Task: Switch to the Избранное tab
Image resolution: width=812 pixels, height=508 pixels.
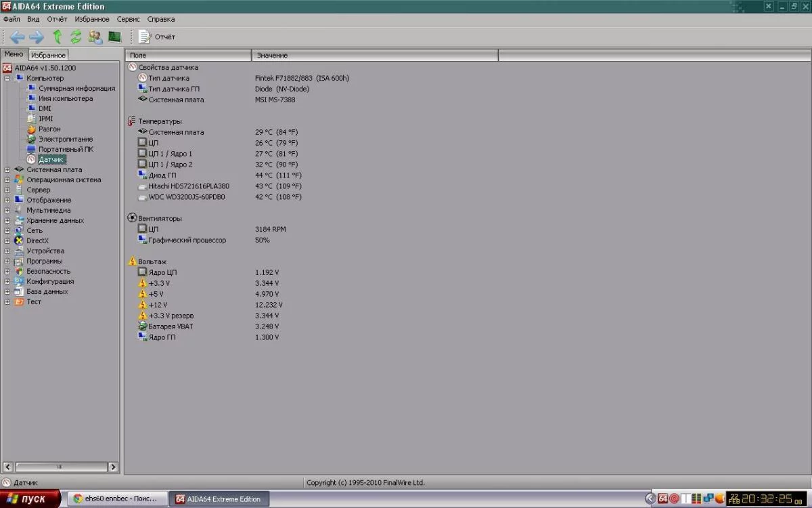Action: point(48,55)
